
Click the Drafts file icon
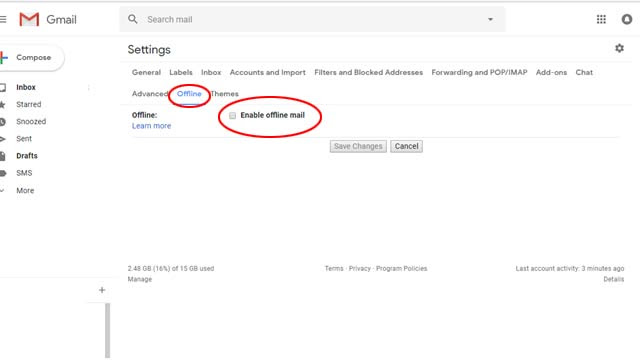click(x=2, y=156)
